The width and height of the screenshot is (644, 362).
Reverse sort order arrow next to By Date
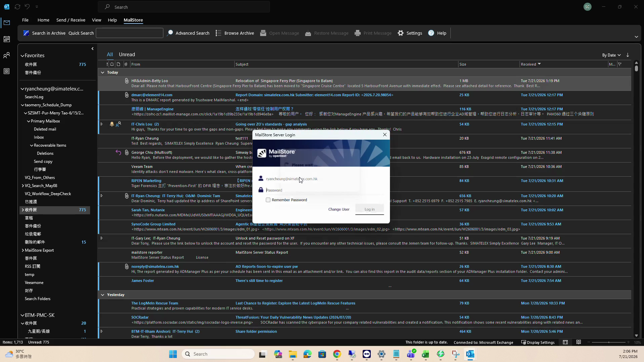pos(628,55)
